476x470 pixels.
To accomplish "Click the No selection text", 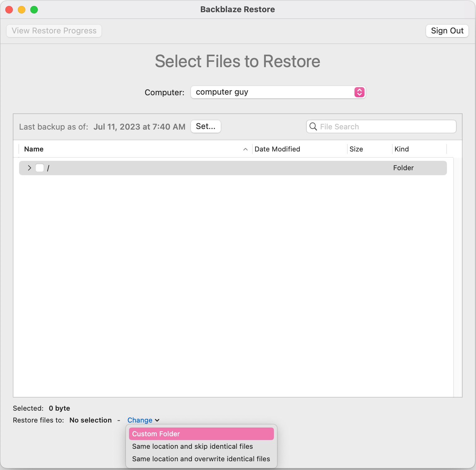I will click(91, 420).
